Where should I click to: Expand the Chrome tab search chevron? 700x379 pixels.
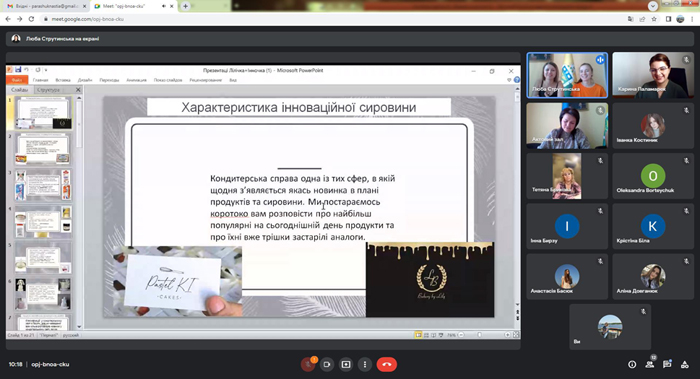(653, 6)
